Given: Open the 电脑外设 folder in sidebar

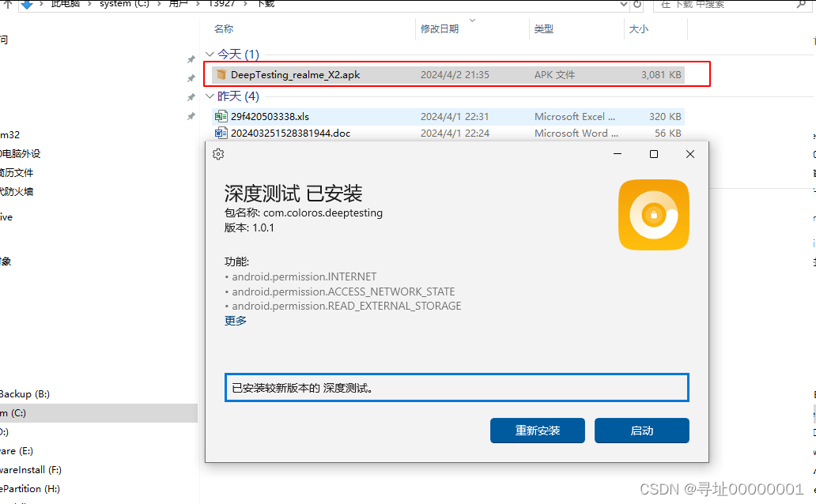Looking at the screenshot, I should [x=21, y=153].
